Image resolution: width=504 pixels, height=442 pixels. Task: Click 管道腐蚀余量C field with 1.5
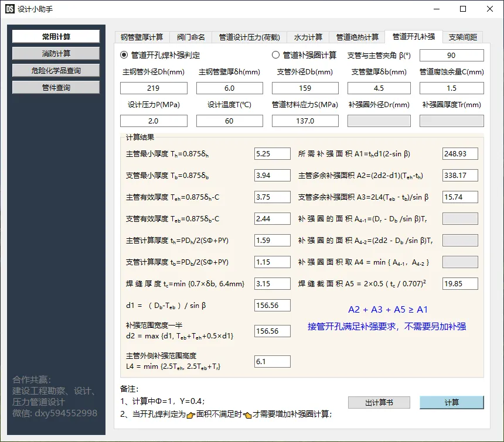(452, 88)
